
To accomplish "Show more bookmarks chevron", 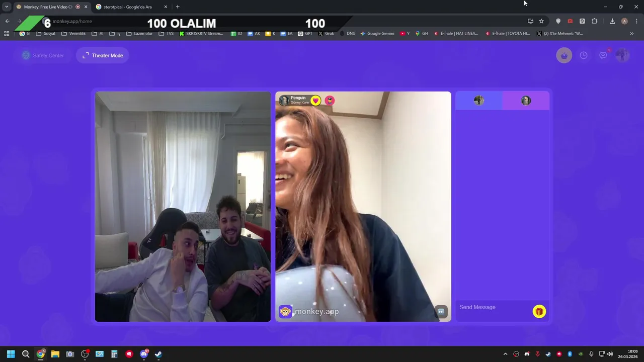I will [x=632, y=34].
